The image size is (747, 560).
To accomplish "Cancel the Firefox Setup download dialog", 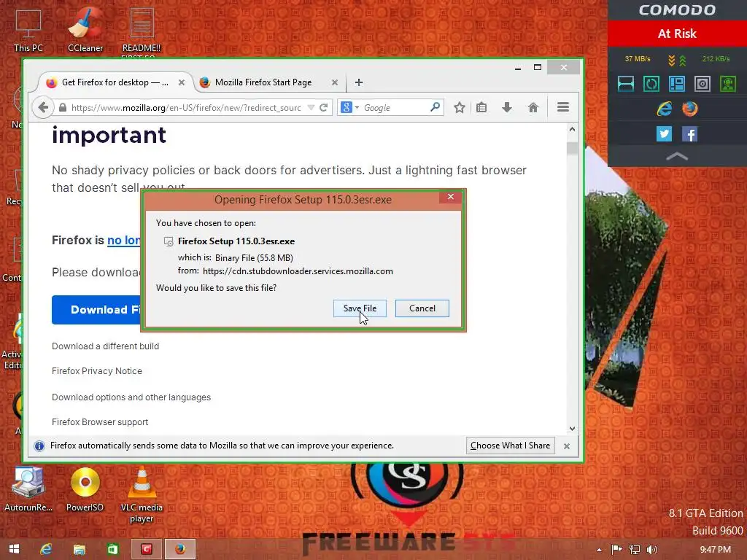I will (422, 308).
